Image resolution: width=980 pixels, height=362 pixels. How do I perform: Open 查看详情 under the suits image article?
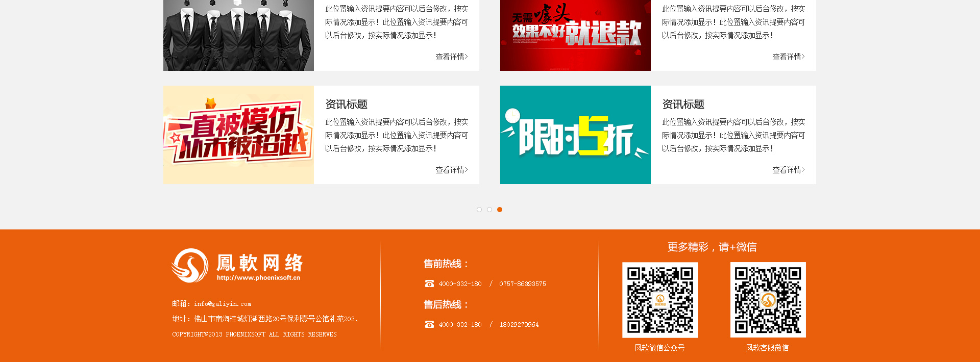[x=451, y=57]
